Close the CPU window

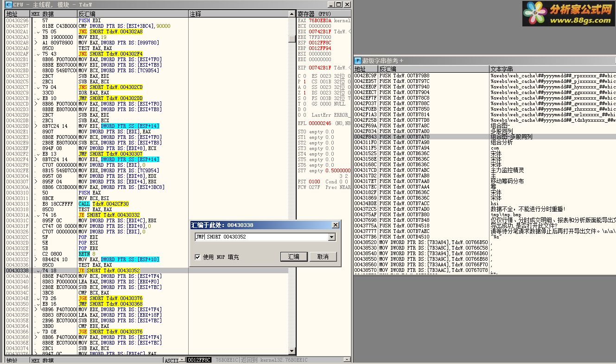(347, 5)
